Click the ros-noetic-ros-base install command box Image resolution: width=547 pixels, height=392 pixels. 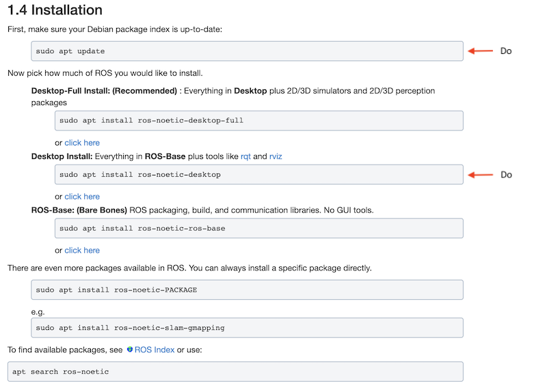click(258, 228)
